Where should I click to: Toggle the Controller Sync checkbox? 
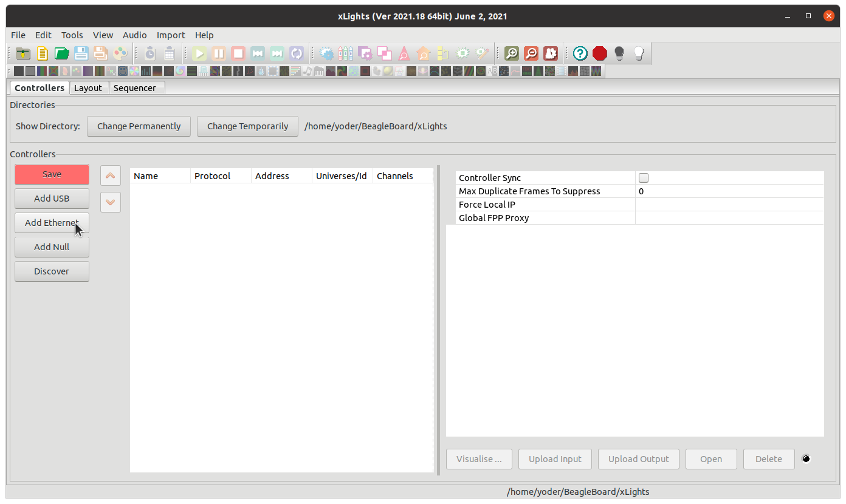coord(644,178)
